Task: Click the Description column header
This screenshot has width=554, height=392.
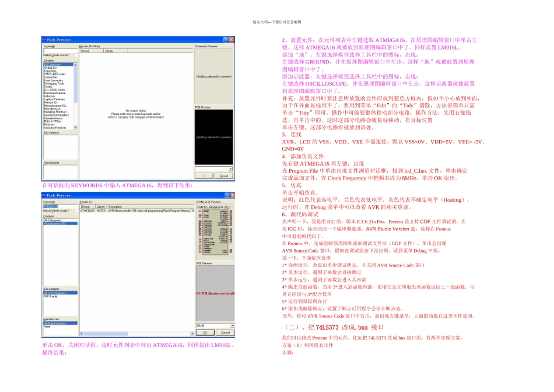Action: 150,206
